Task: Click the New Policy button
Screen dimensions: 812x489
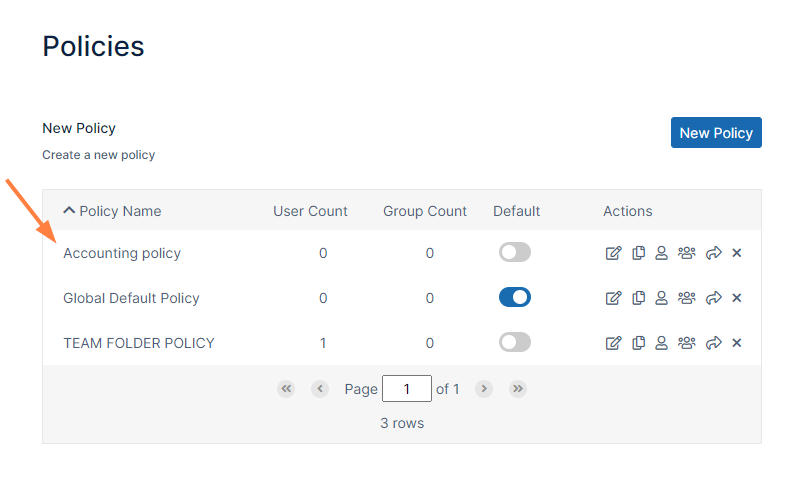Action: [x=716, y=133]
